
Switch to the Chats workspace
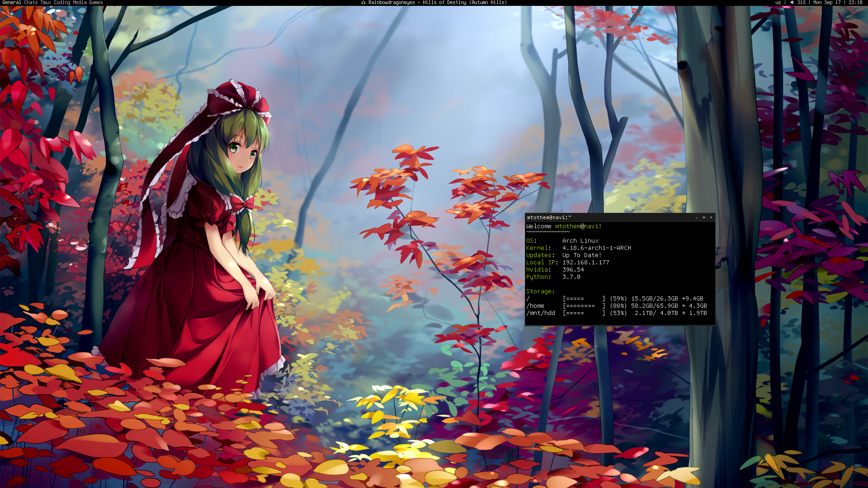tap(31, 3)
